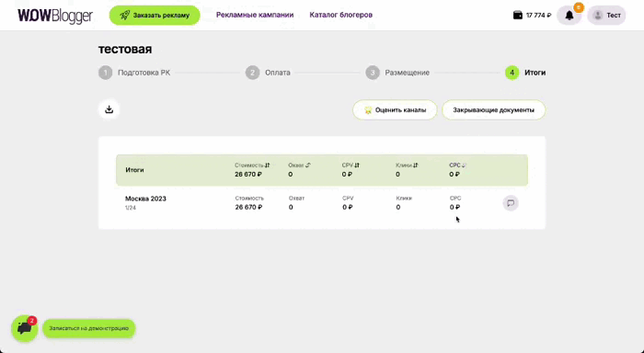Click the Итоги row label in table

tap(134, 170)
